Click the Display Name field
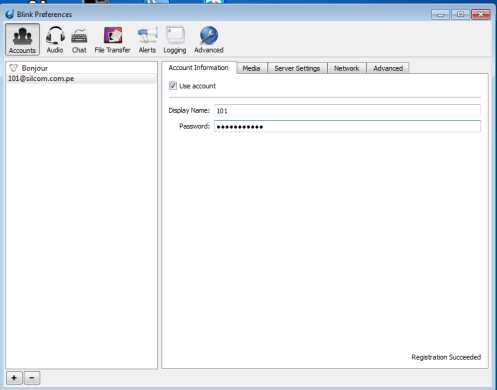 tap(347, 111)
